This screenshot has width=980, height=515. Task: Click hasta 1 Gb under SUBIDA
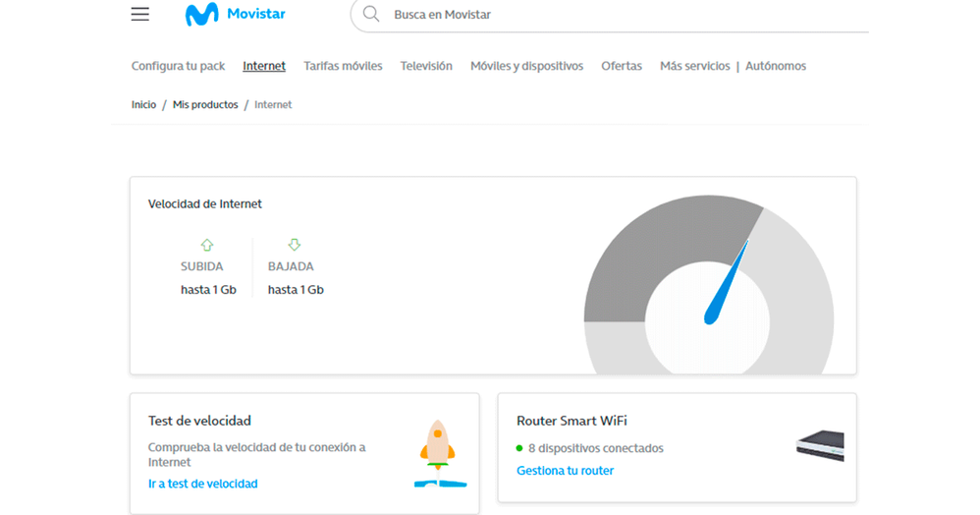(208, 290)
